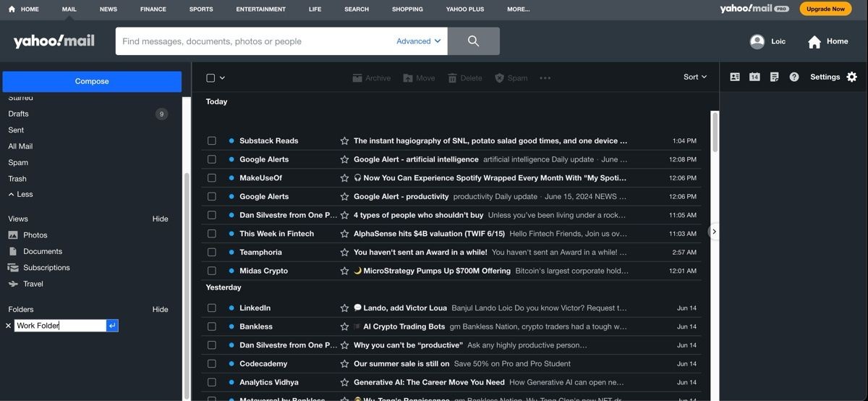Open the more actions ellipsis icon
The image size is (868, 401).
pyautogui.click(x=545, y=78)
